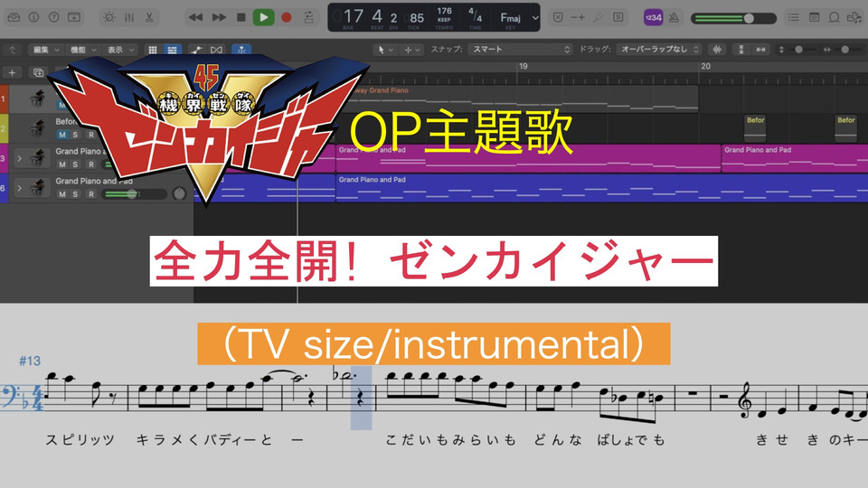The width and height of the screenshot is (868, 488).
Task: Open the Mixer faders icon
Action: 129,17
